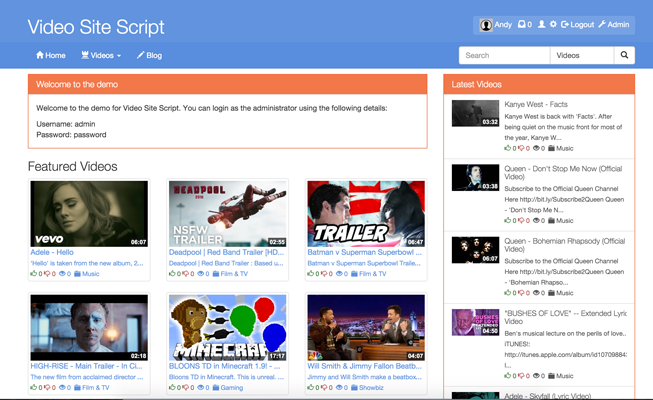Click thumbs-down icon under HIGH-RISE trailer
Viewport: 653px width, 400px height.
[47, 388]
